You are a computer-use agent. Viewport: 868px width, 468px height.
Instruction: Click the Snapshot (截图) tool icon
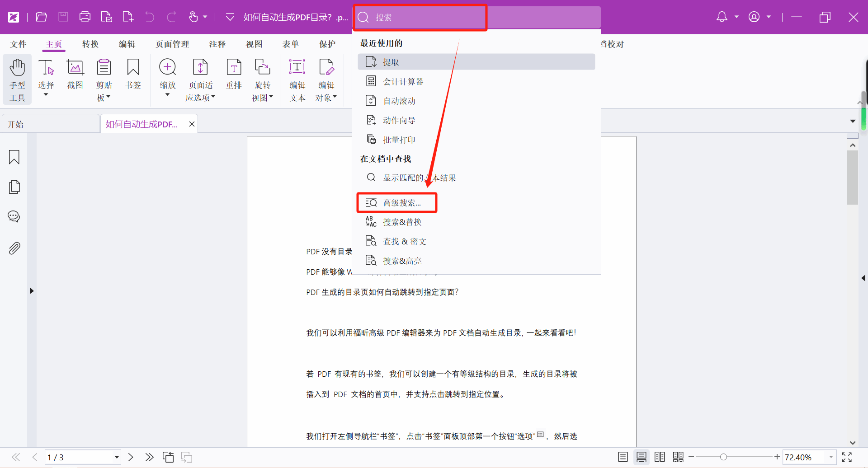[75, 75]
